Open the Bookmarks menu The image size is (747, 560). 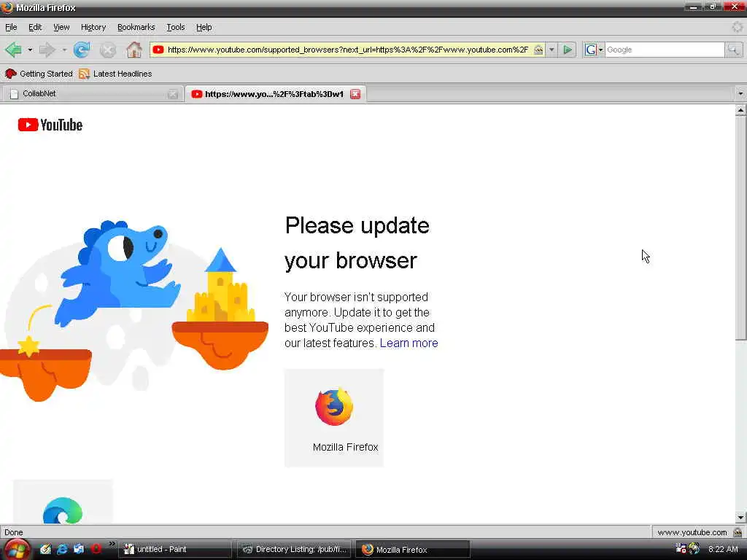136,27
